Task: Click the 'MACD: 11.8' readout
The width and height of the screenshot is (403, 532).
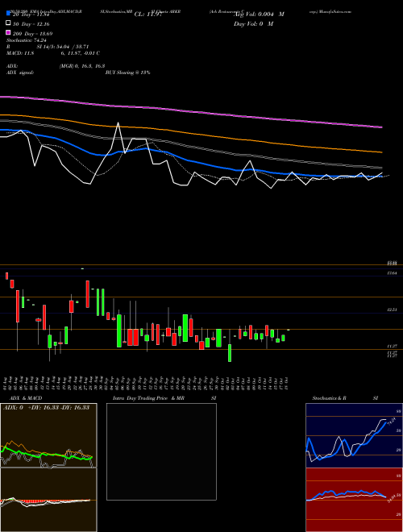Action: tap(20, 53)
